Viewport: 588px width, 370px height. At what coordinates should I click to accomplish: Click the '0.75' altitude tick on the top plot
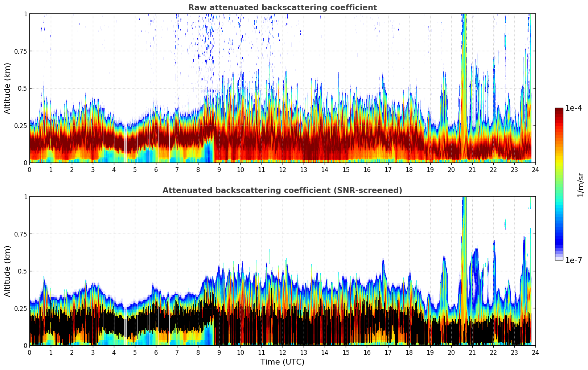coord(20,51)
